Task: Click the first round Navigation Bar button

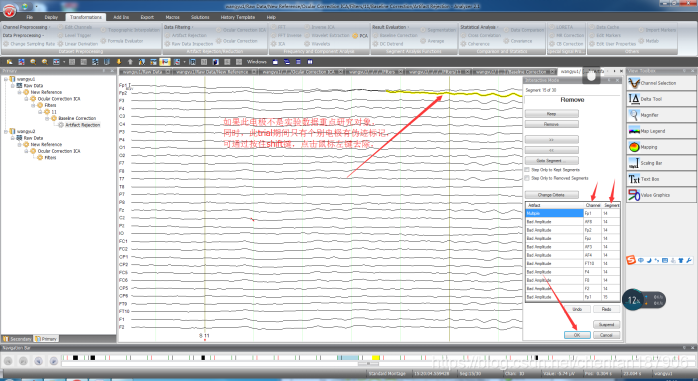Action: point(8,361)
